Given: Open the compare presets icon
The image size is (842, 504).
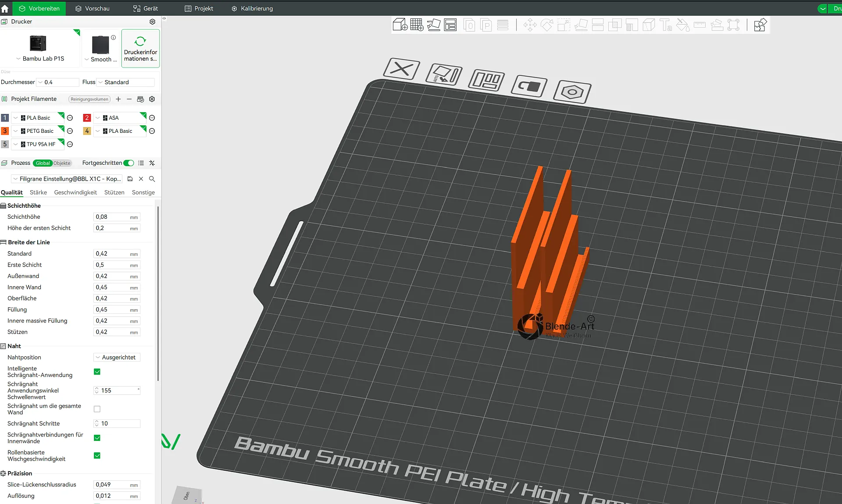Looking at the screenshot, I should click(x=152, y=163).
